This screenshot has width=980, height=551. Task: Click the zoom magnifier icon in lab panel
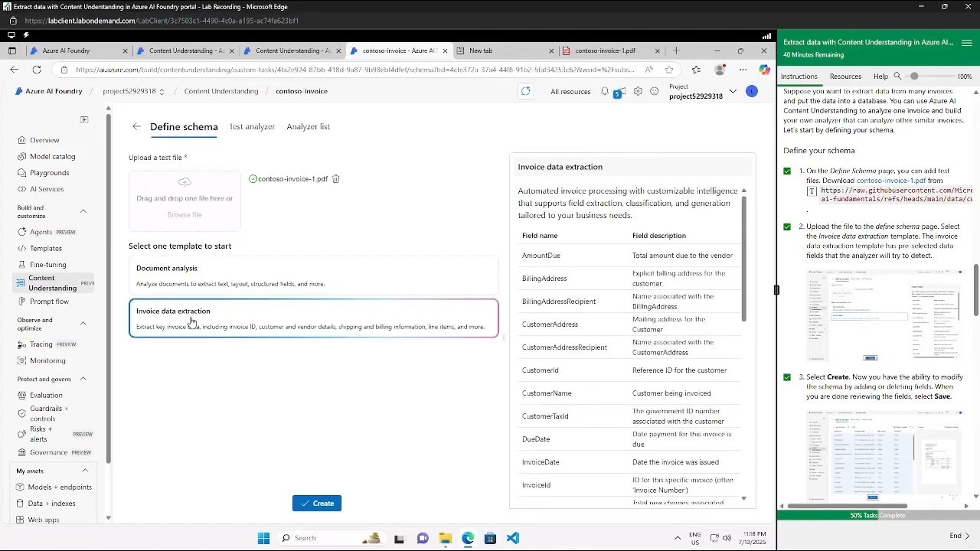pyautogui.click(x=897, y=77)
